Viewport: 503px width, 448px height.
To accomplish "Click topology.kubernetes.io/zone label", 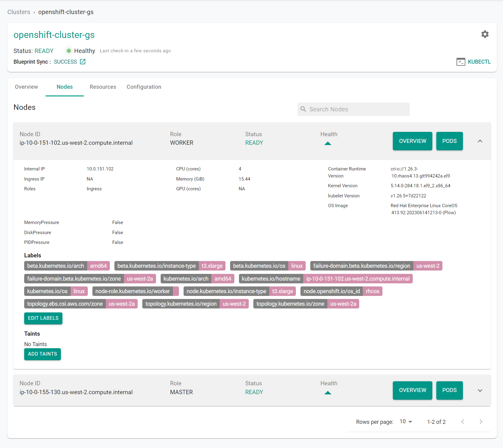I will click(x=306, y=304).
